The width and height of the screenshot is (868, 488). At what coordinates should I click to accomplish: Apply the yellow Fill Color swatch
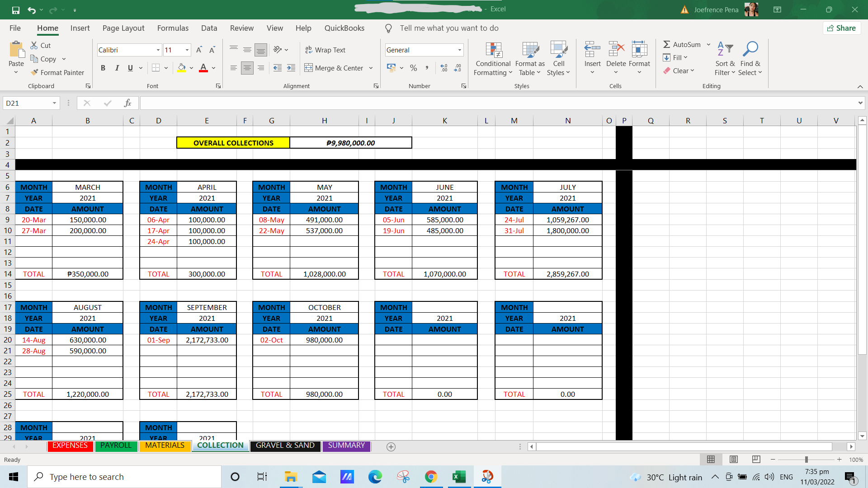click(181, 68)
